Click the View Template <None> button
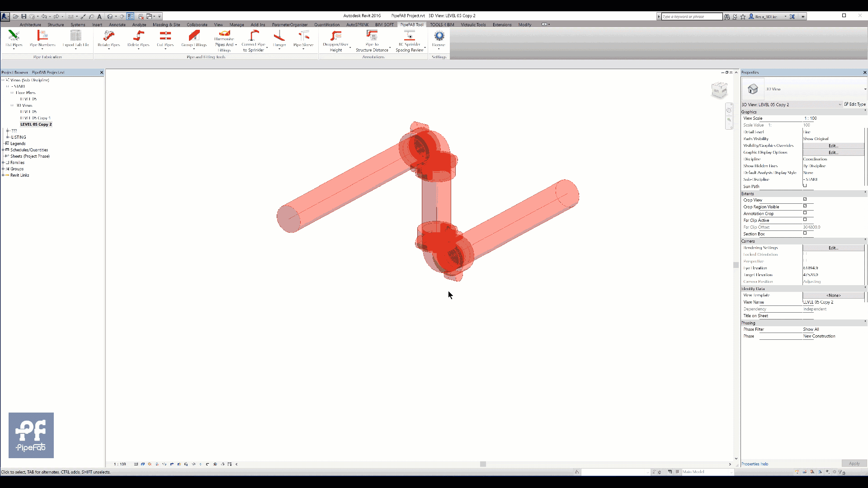This screenshot has height=488, width=868. click(833, 295)
